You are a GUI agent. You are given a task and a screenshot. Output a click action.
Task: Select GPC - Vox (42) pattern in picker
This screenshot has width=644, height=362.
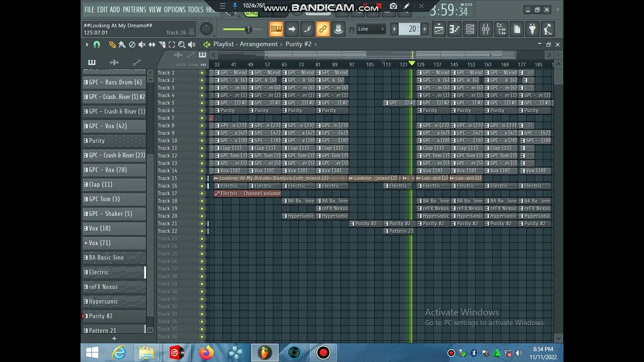114,126
